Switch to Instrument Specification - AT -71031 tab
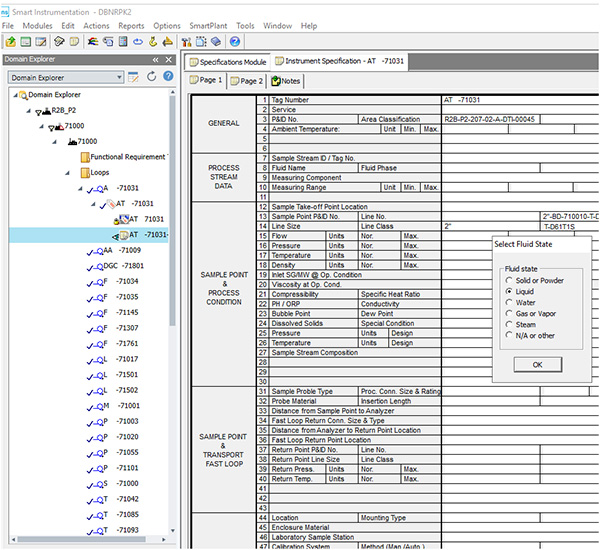The height and width of the screenshot is (550, 600). tap(340, 61)
